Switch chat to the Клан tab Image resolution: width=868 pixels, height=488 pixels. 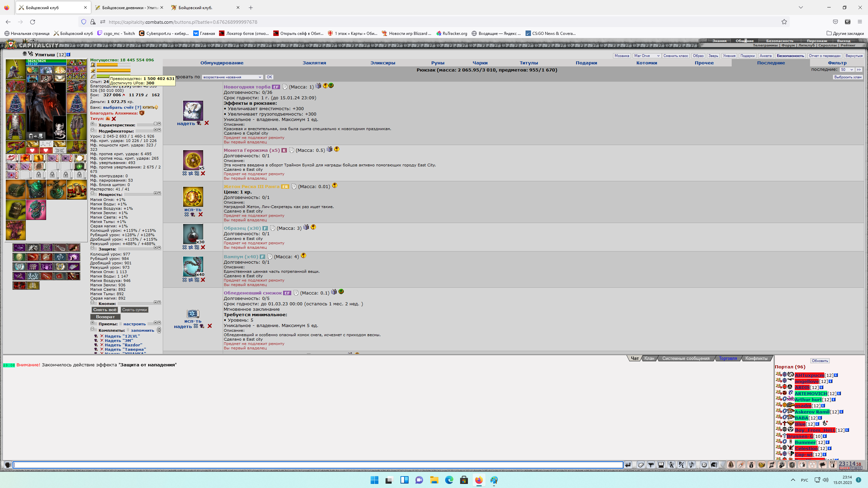(649, 359)
